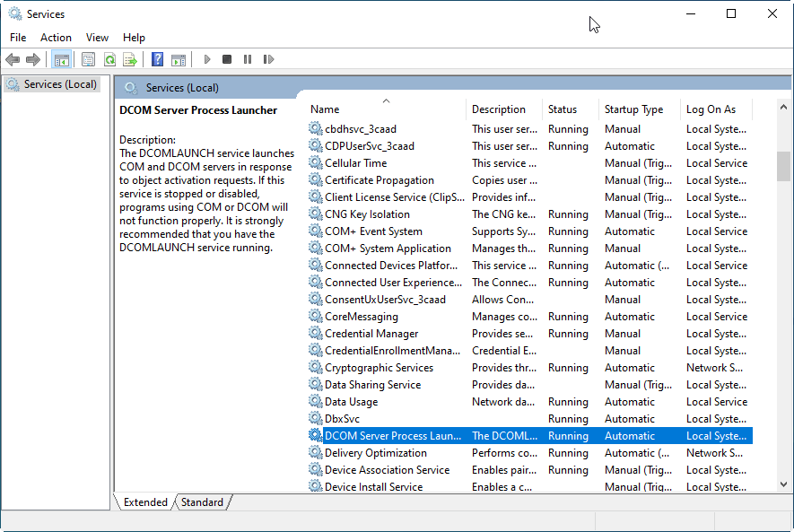Click the Export List toolbar icon
794x532 pixels.
coord(130,60)
